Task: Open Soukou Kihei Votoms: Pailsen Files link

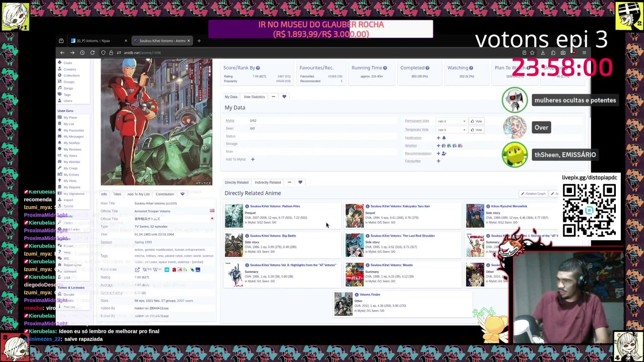Action: [x=275, y=206]
